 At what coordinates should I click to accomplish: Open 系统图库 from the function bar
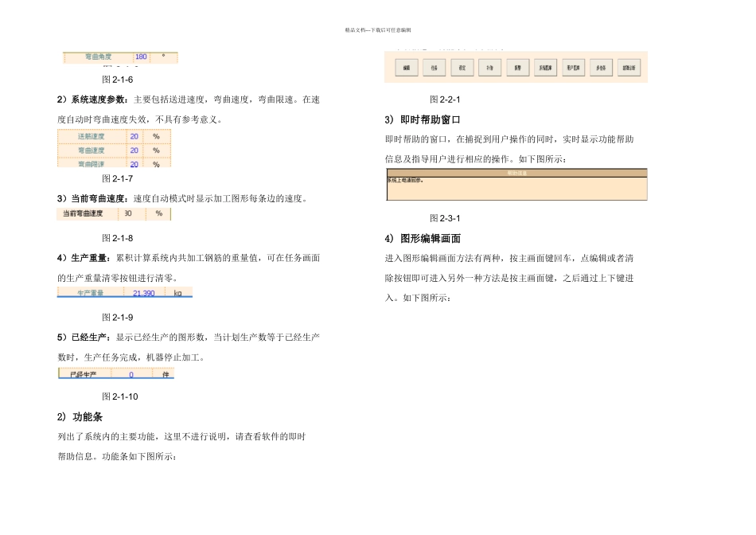545,68
